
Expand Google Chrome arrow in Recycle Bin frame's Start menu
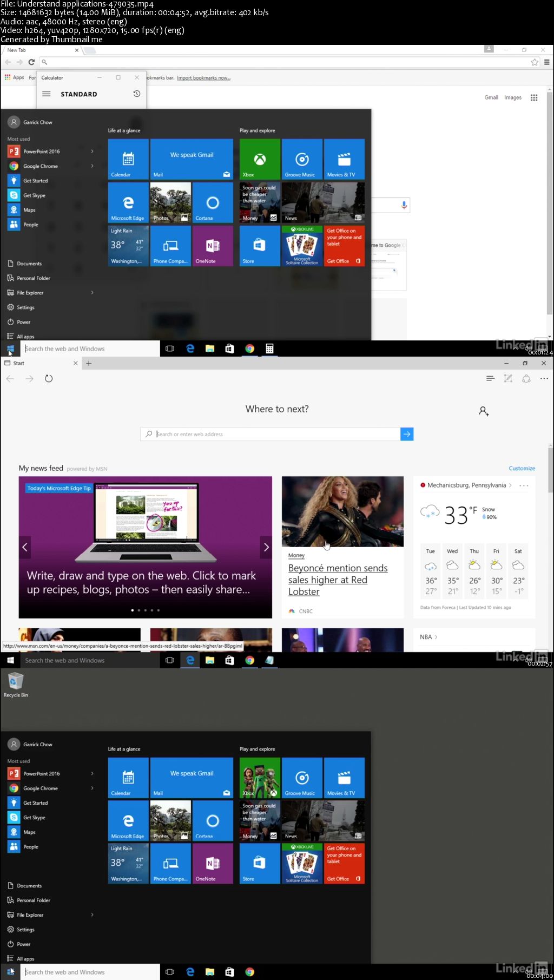pyautogui.click(x=92, y=788)
